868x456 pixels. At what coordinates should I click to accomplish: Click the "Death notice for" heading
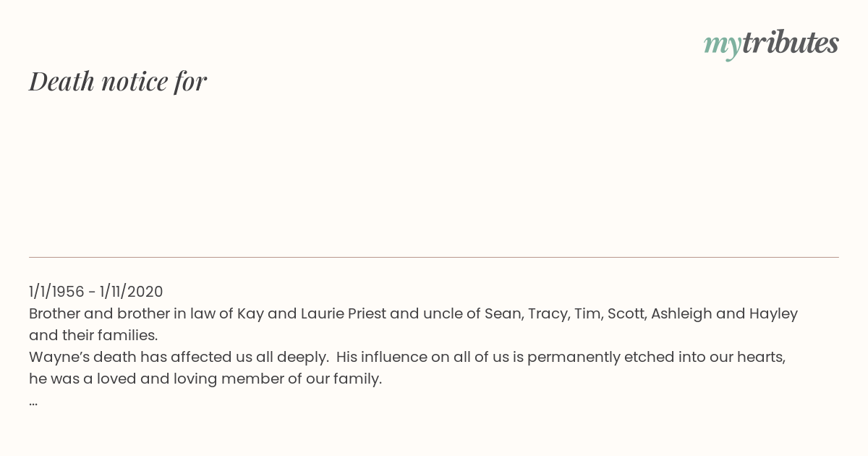pyautogui.click(x=118, y=81)
